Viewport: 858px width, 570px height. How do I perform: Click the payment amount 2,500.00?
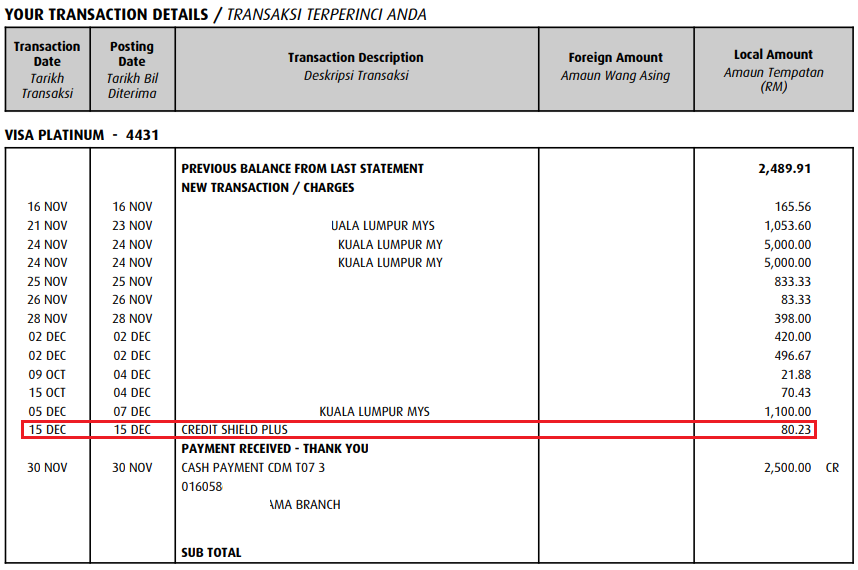point(787,468)
